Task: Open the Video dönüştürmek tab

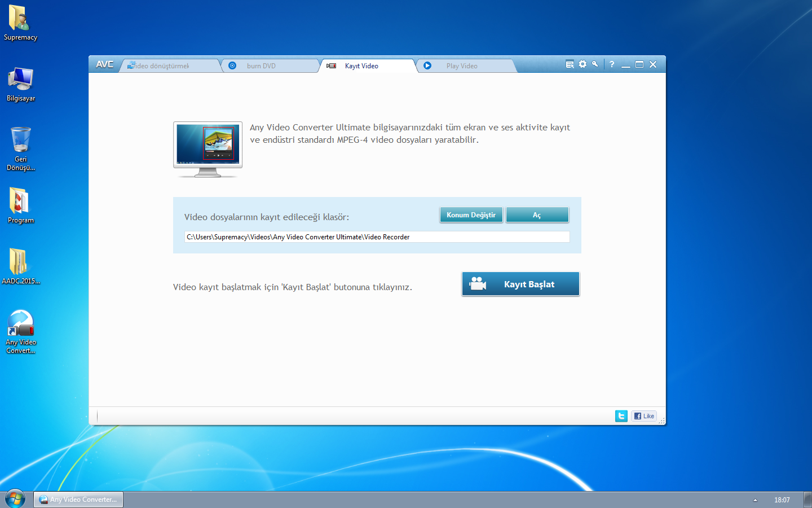Action: click(170, 65)
